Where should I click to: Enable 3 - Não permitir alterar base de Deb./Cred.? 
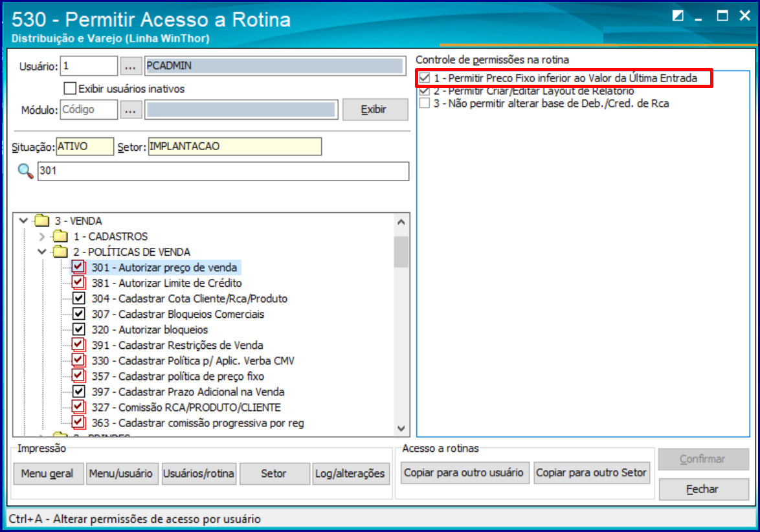(x=425, y=103)
